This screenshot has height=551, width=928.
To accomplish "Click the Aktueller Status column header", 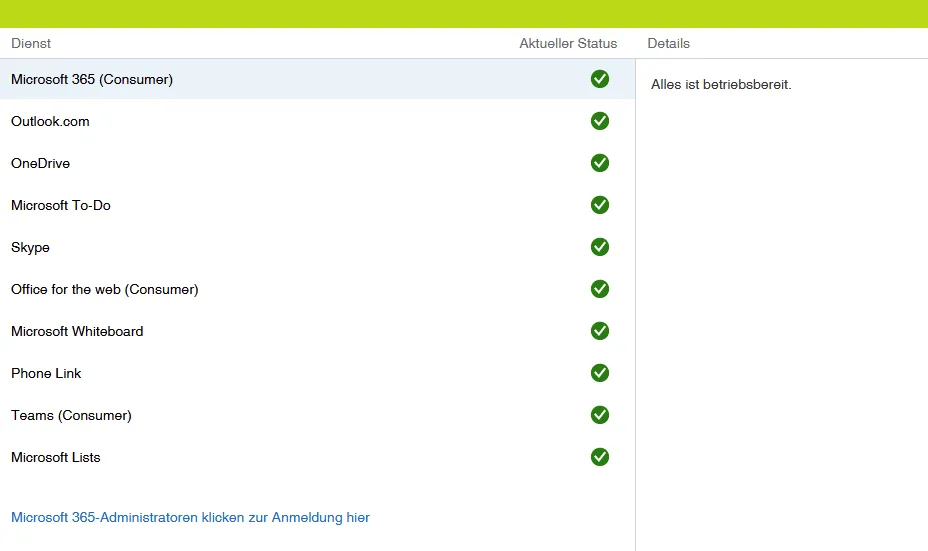I will (568, 43).
